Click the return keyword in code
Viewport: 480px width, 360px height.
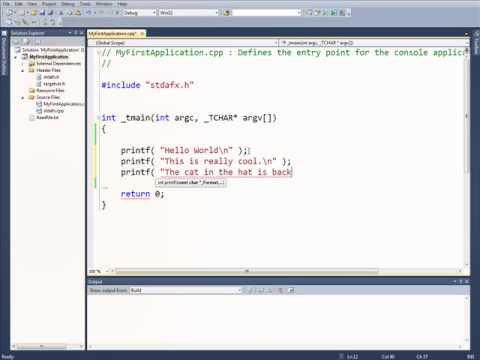click(x=135, y=194)
